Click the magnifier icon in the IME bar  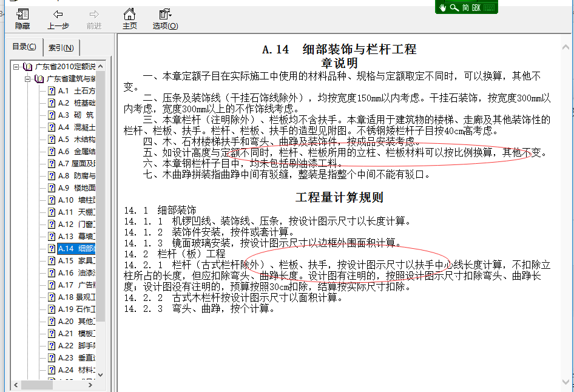coord(454,7)
